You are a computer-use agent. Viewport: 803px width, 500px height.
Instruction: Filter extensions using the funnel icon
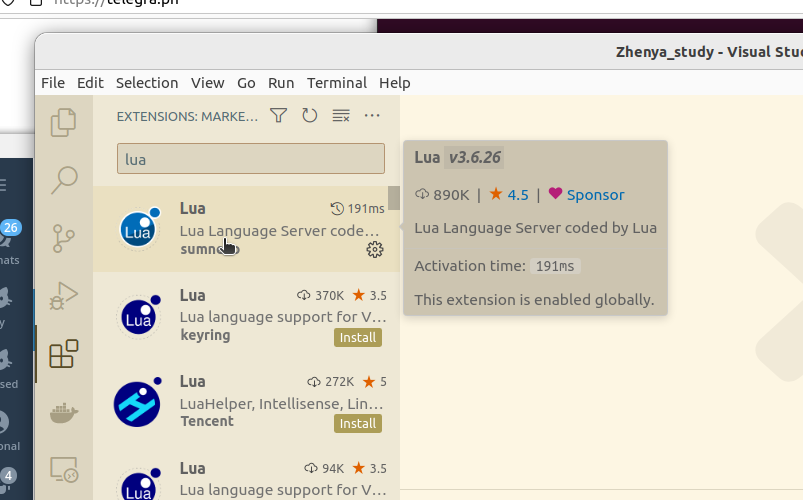click(x=279, y=116)
